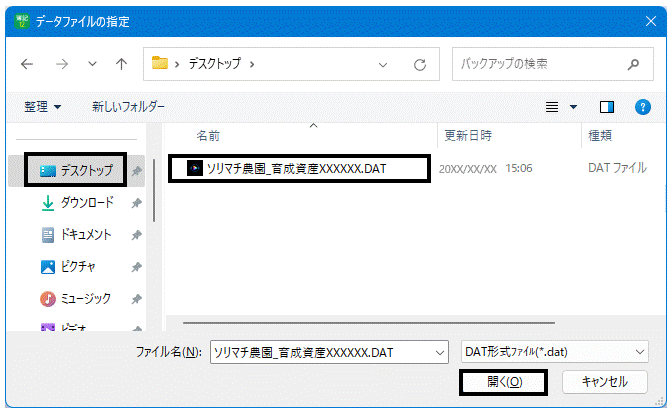
Task: Go forward with the right arrow
Action: pos(62,64)
